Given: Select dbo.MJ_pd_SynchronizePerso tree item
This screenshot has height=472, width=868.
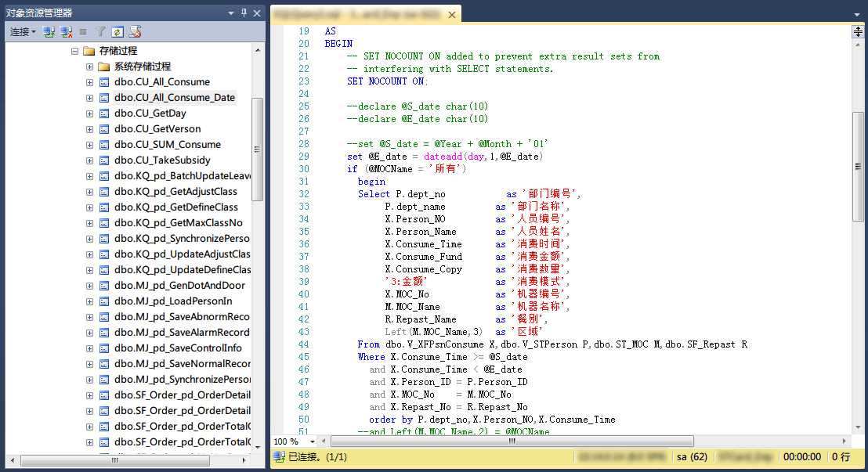Looking at the screenshot, I should click(182, 380).
